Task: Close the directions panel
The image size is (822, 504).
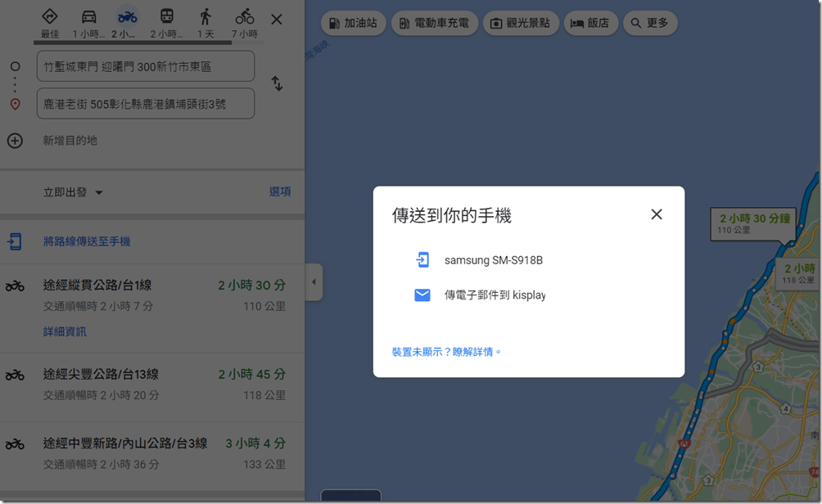Action: pyautogui.click(x=277, y=20)
